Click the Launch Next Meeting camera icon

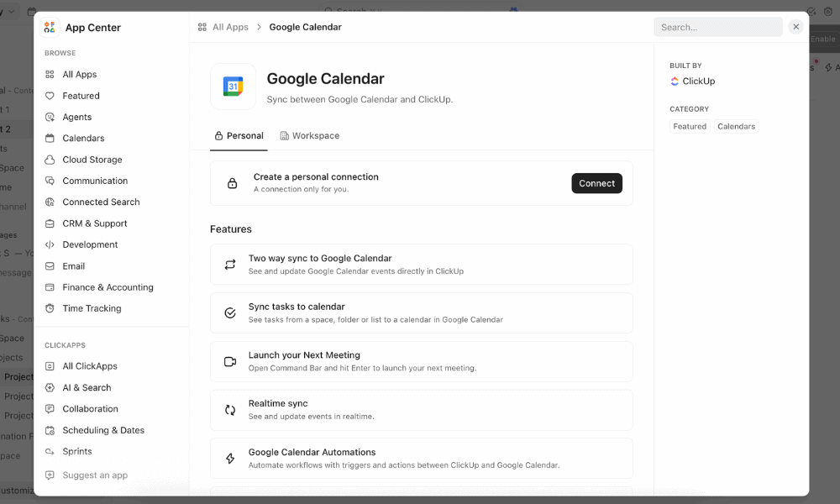[x=230, y=361]
